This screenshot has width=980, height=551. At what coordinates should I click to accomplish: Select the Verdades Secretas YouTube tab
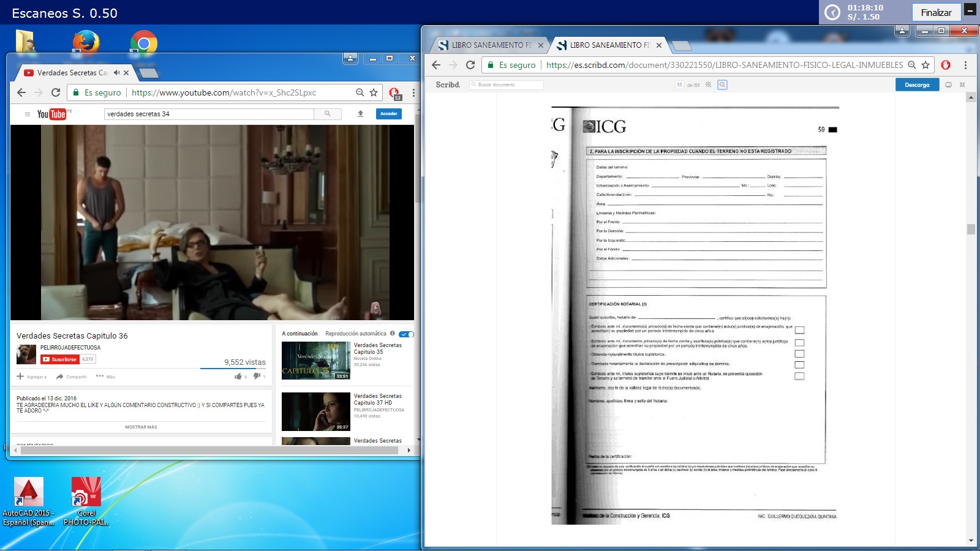tap(70, 72)
